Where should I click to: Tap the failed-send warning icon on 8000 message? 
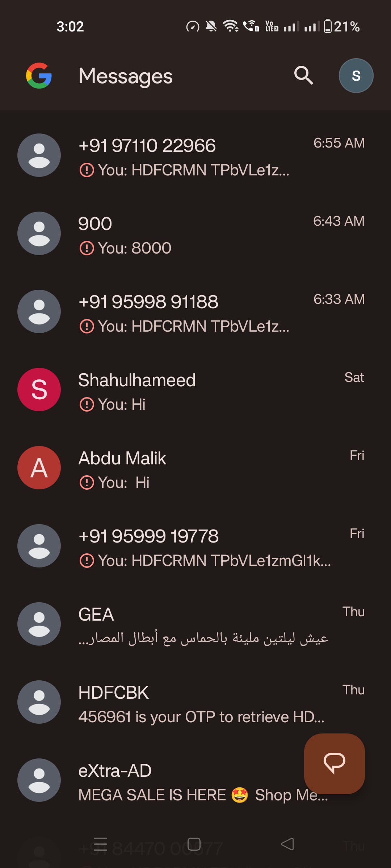pos(87,248)
